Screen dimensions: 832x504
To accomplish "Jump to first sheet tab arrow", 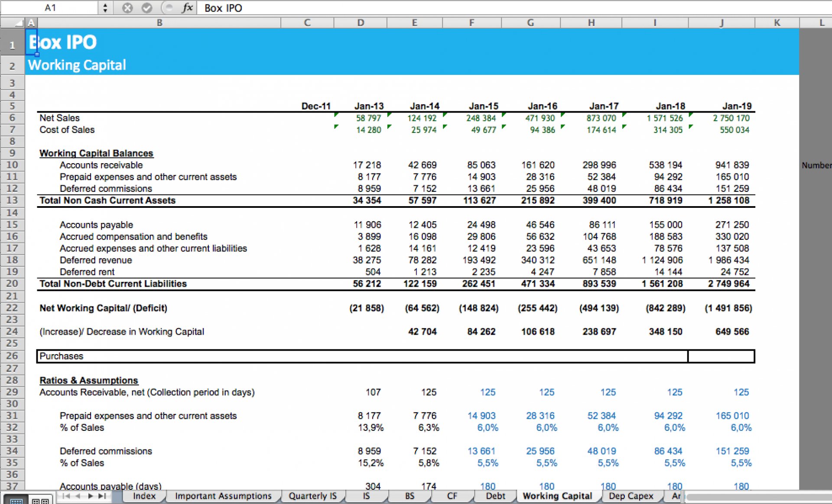I will tap(66, 496).
